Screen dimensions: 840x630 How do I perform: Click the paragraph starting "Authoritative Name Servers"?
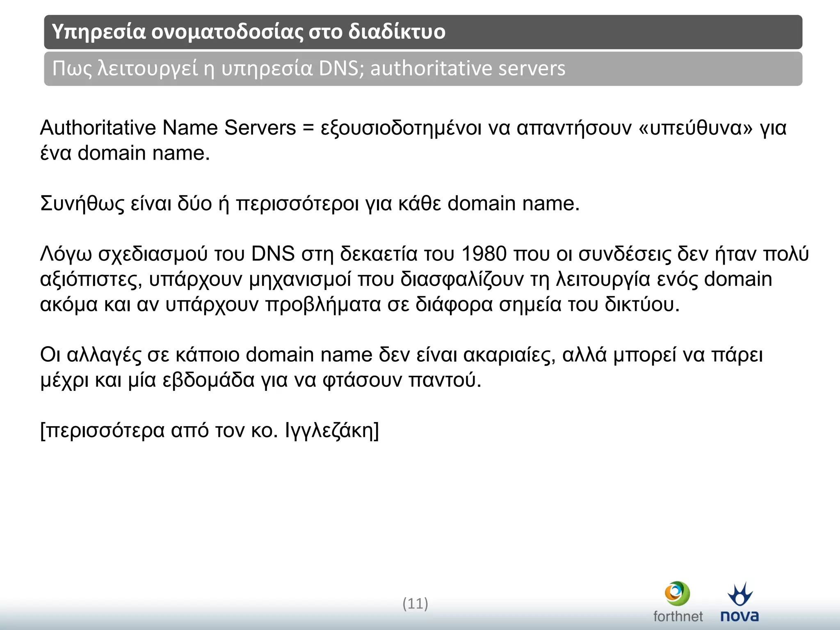coord(413,140)
